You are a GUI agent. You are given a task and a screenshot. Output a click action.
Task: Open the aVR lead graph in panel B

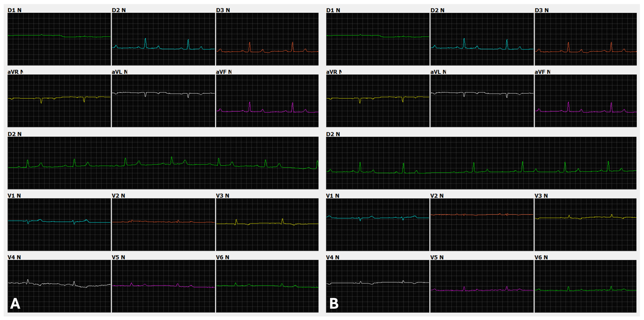[x=378, y=101]
